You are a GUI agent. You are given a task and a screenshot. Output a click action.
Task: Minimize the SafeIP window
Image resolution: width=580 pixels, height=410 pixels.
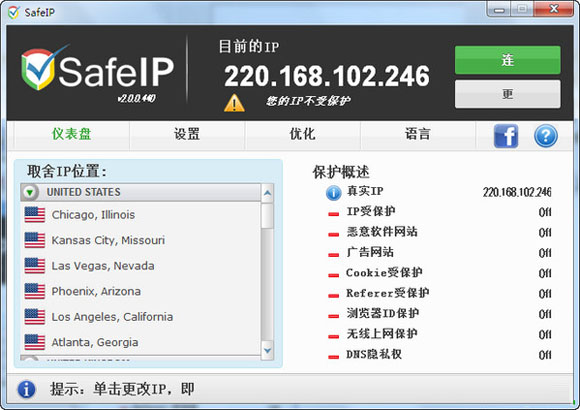(499, 9)
